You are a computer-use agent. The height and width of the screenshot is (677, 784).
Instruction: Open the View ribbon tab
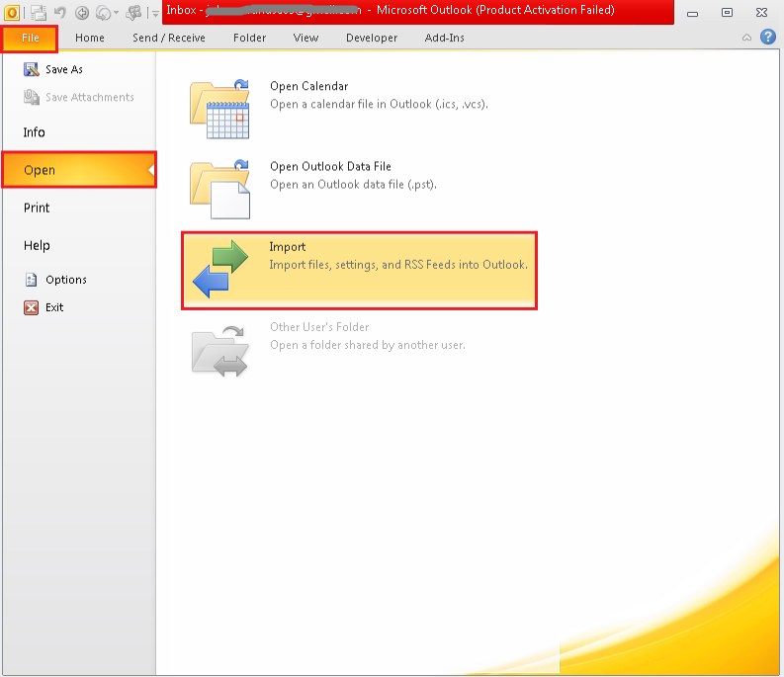pos(305,38)
